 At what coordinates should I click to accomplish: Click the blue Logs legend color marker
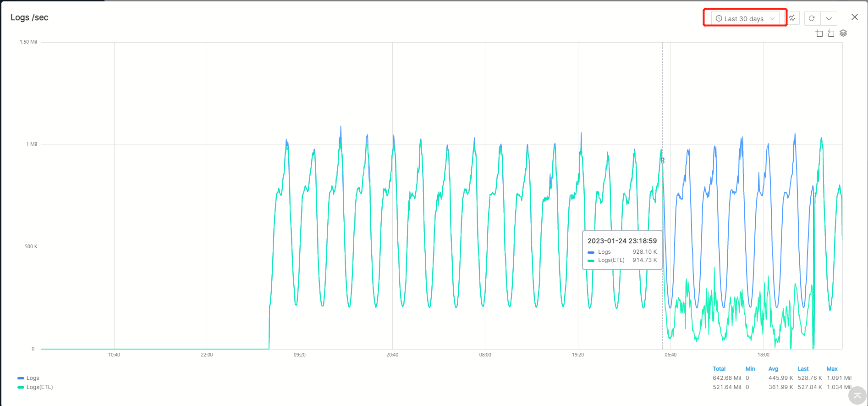tap(21, 378)
